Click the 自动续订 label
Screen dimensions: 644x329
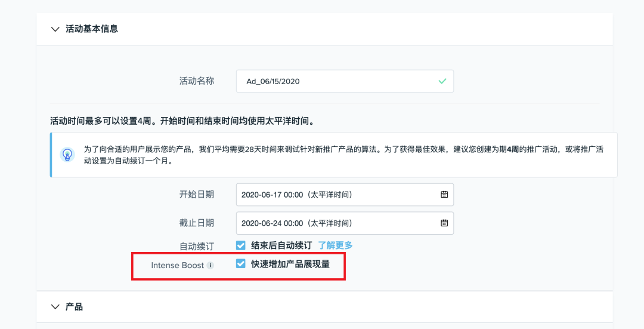point(197,247)
